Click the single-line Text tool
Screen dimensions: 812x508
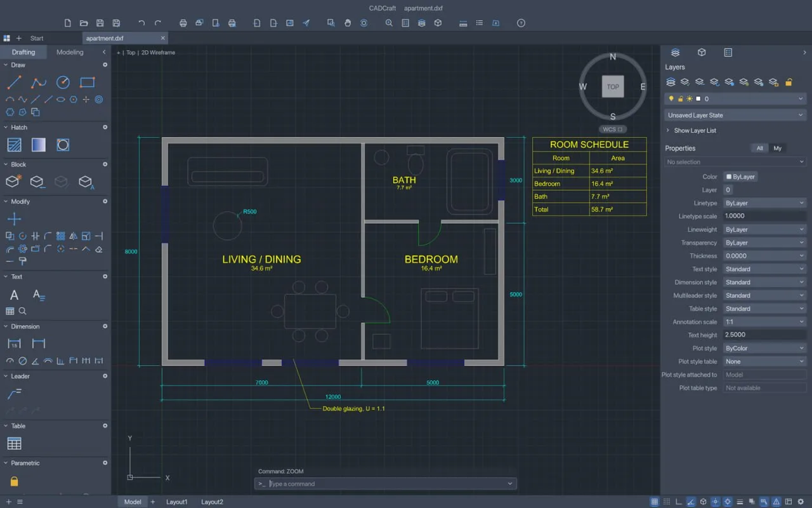[x=14, y=295]
